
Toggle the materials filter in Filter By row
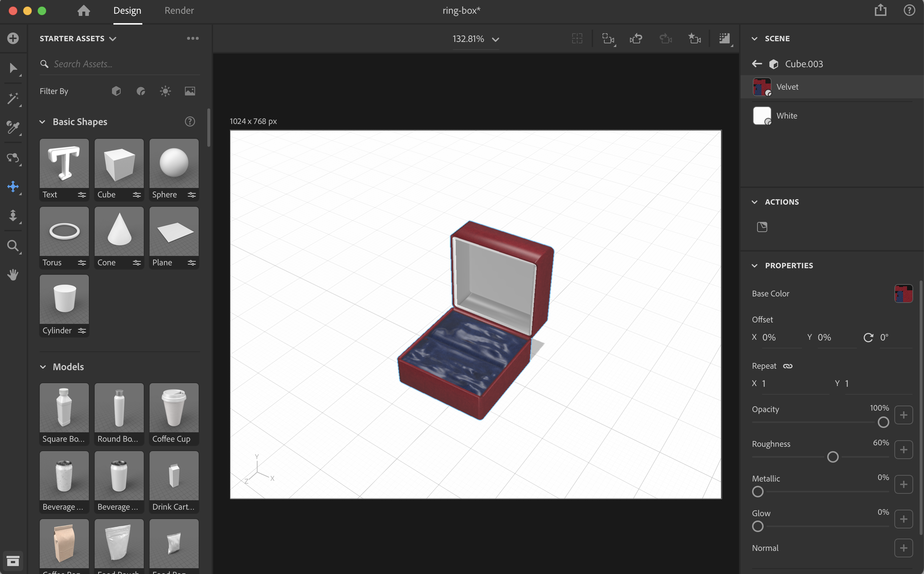(x=141, y=91)
